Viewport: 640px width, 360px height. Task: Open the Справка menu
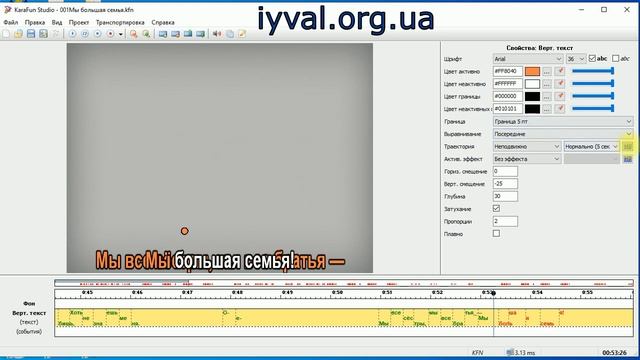click(163, 22)
